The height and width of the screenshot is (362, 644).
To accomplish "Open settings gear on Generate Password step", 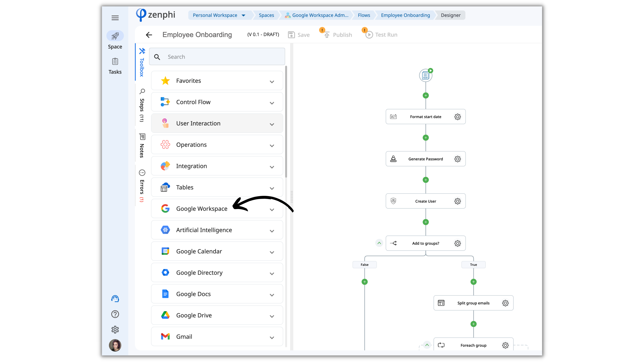I will 457,159.
